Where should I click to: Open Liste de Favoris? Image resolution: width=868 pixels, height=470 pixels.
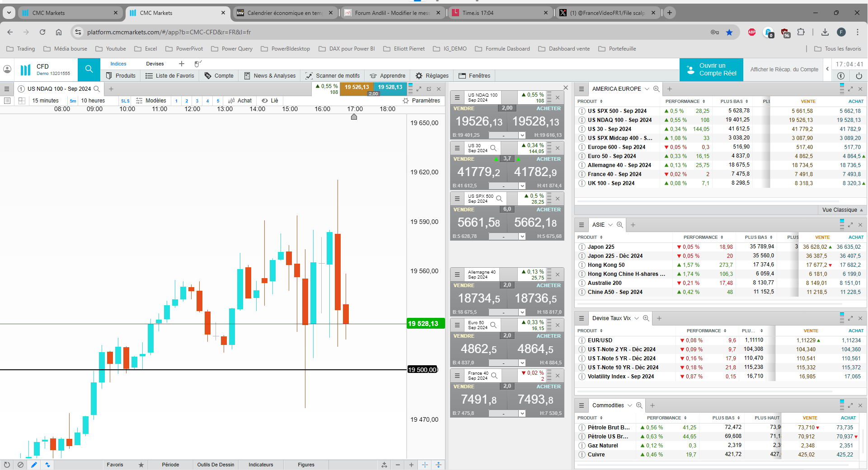170,76
